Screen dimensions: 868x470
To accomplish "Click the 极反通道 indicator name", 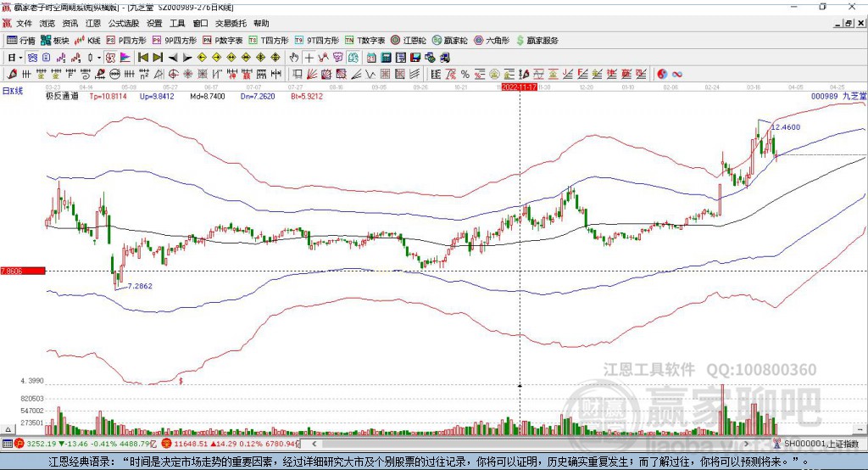I will point(62,96).
